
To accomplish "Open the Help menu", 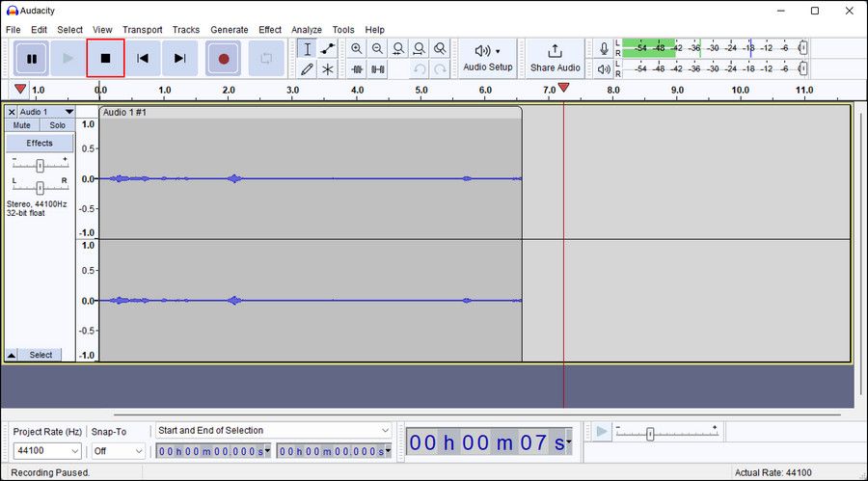I will coord(375,29).
